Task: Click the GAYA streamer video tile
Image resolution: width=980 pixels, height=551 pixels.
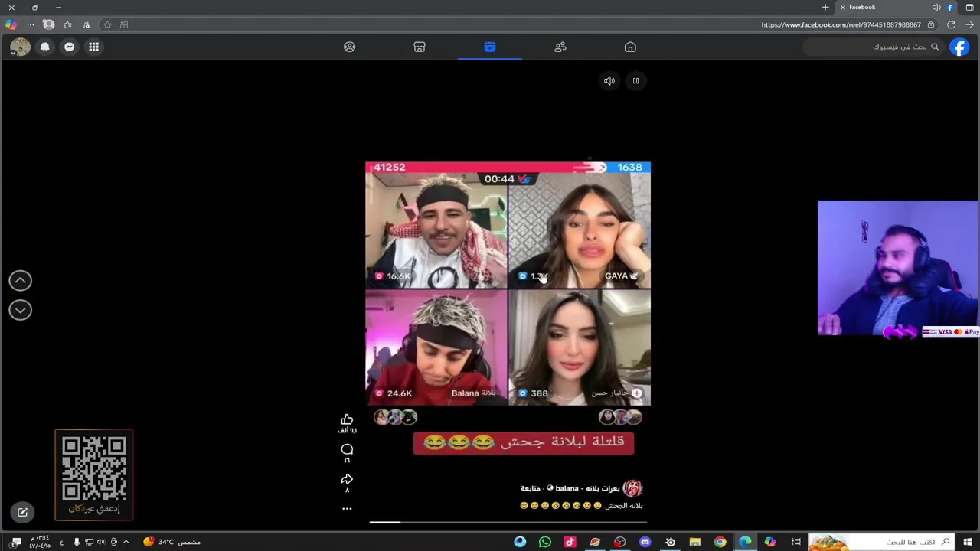Action: 580,230
